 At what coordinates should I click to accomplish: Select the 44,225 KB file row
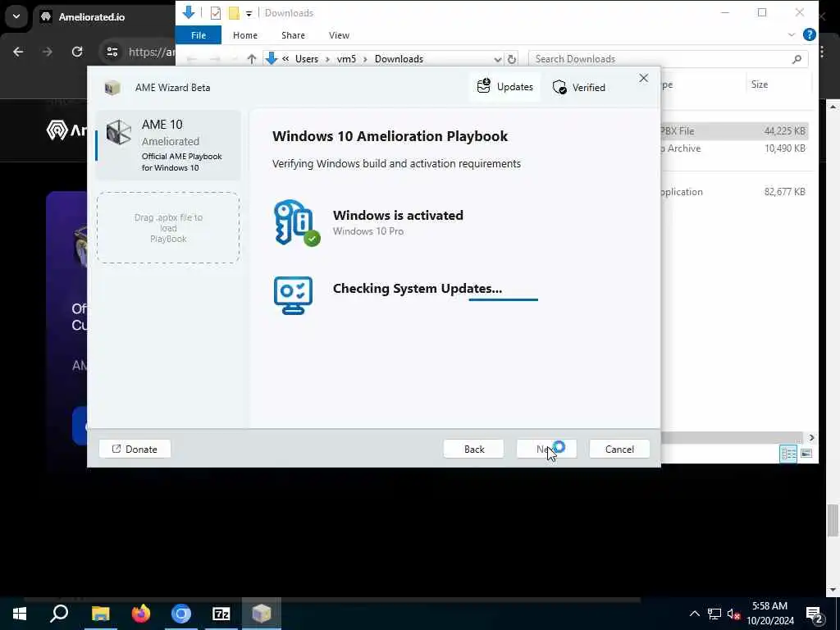click(734, 130)
